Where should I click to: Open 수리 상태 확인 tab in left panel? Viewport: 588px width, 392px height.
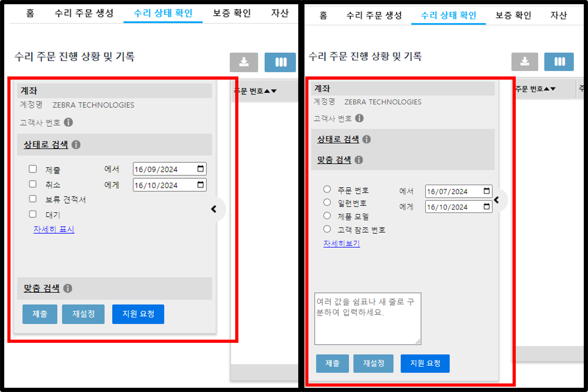tap(163, 13)
